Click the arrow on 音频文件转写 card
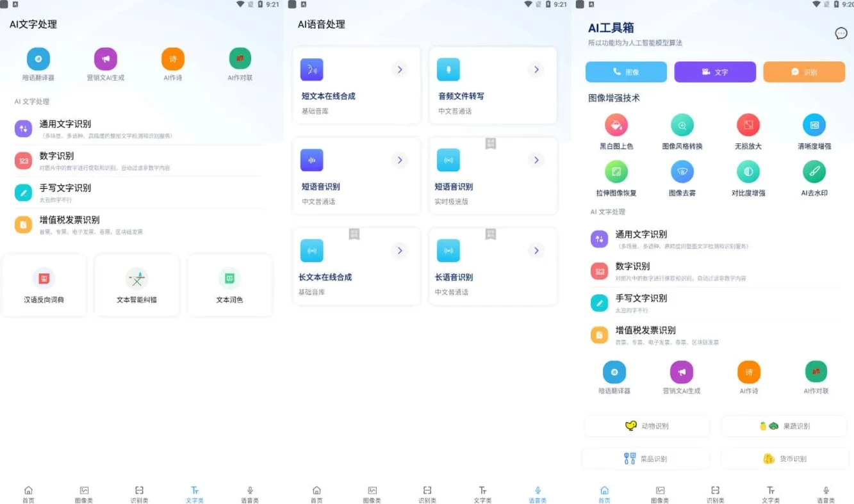The height and width of the screenshot is (504, 854). (x=536, y=69)
